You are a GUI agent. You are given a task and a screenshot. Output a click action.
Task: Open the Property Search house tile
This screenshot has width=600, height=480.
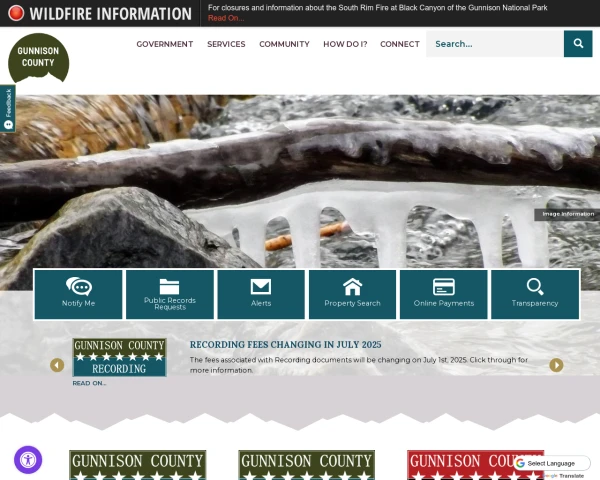point(352,294)
